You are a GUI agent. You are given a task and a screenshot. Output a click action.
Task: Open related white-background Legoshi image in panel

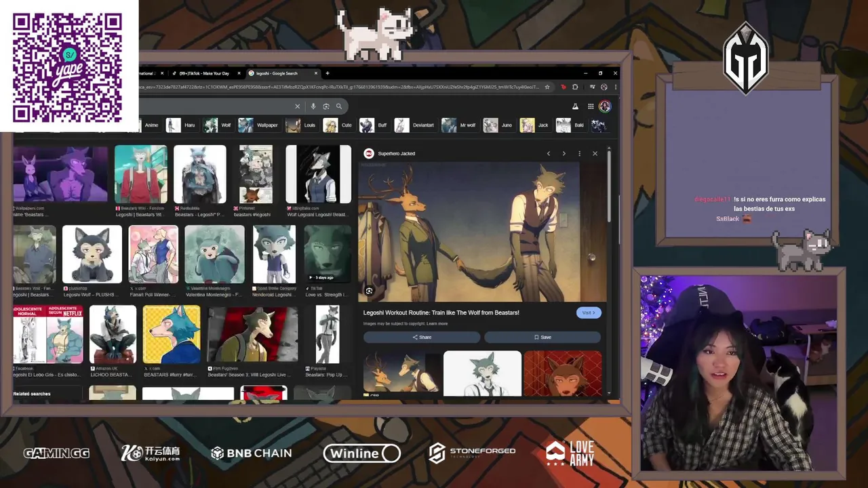pos(482,373)
